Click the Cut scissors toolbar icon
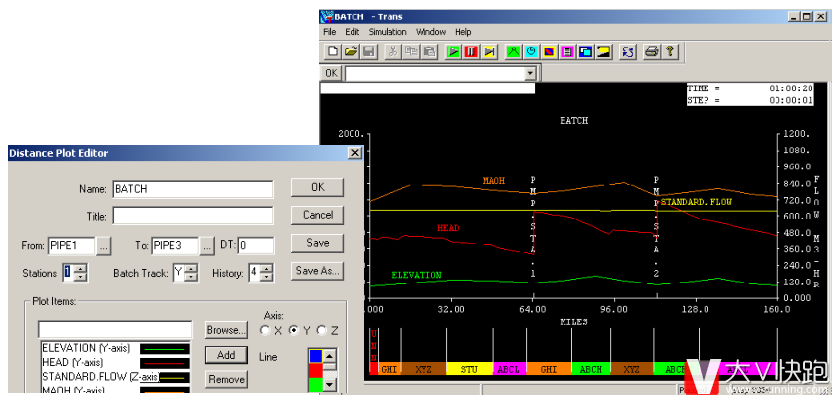Screen dimensions: 838x401 [393, 52]
